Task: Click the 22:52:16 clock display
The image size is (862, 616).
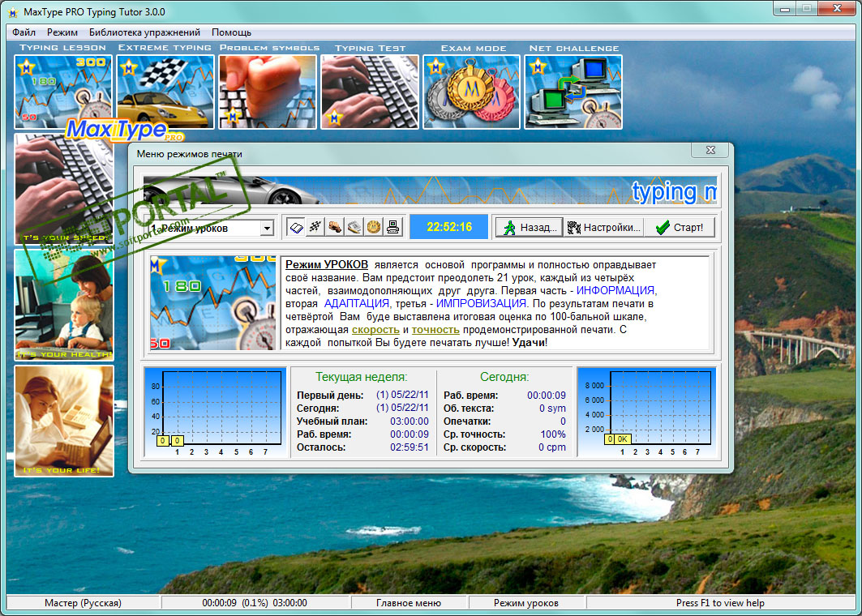Action: tap(449, 227)
